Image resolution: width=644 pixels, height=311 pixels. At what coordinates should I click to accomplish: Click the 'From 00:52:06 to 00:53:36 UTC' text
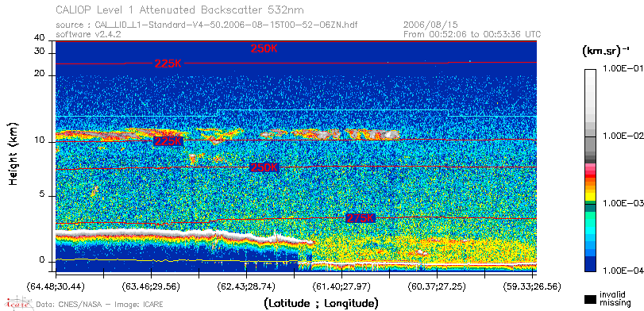pyautogui.click(x=472, y=34)
